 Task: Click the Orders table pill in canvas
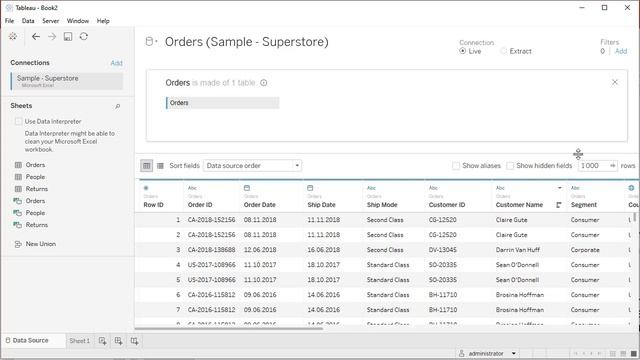click(222, 103)
